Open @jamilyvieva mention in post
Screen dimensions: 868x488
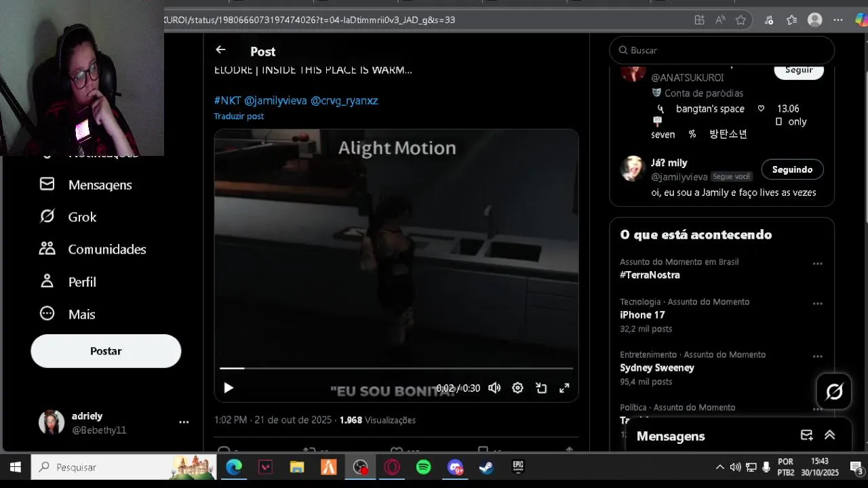[275, 100]
